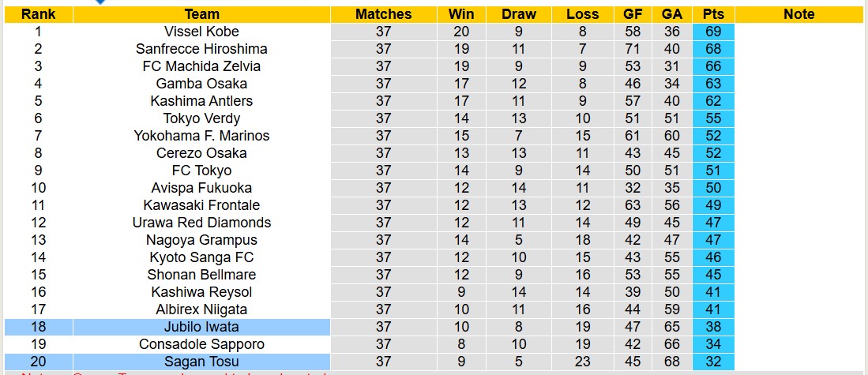Select the Draw column header
The height and width of the screenshot is (375, 868).
pyautogui.click(x=518, y=14)
